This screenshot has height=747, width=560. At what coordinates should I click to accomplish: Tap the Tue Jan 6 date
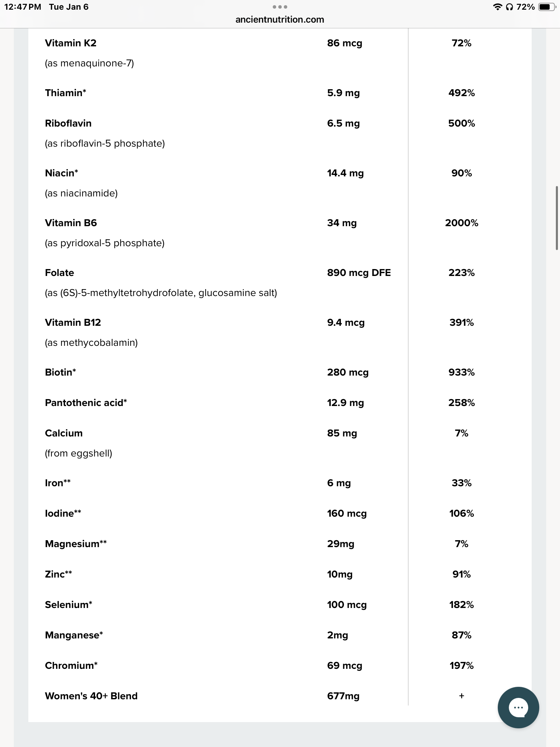coord(69,7)
